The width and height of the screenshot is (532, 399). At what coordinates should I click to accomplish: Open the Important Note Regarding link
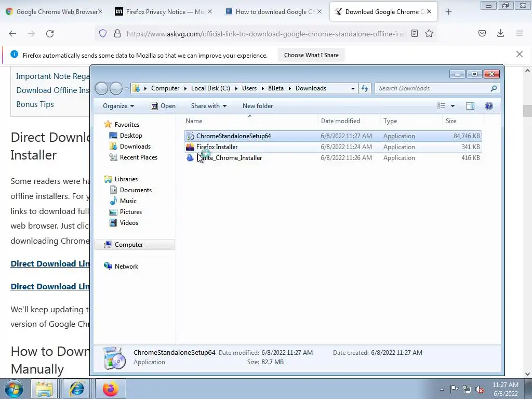point(53,76)
